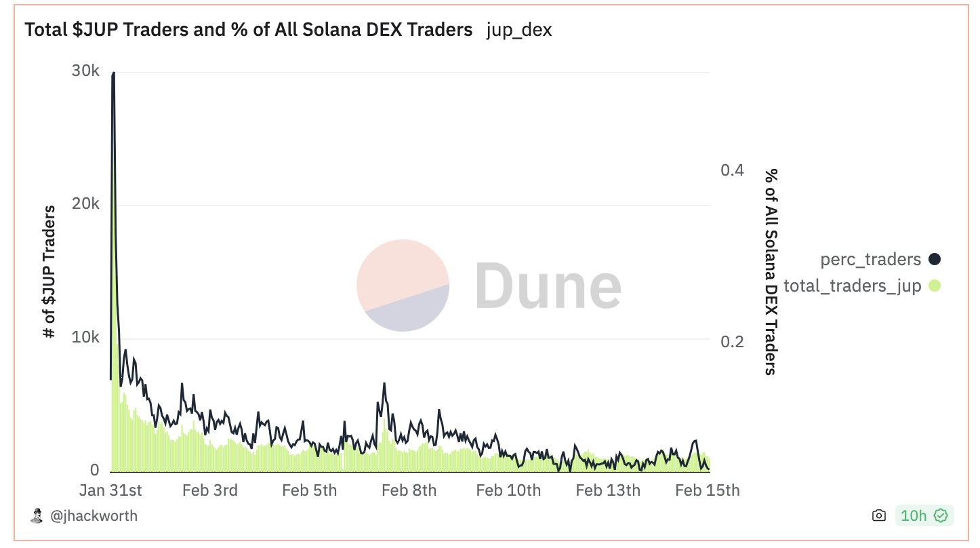The image size is (980, 548).
Task: Click the Feb 8th x-axis label
Action: (x=409, y=490)
